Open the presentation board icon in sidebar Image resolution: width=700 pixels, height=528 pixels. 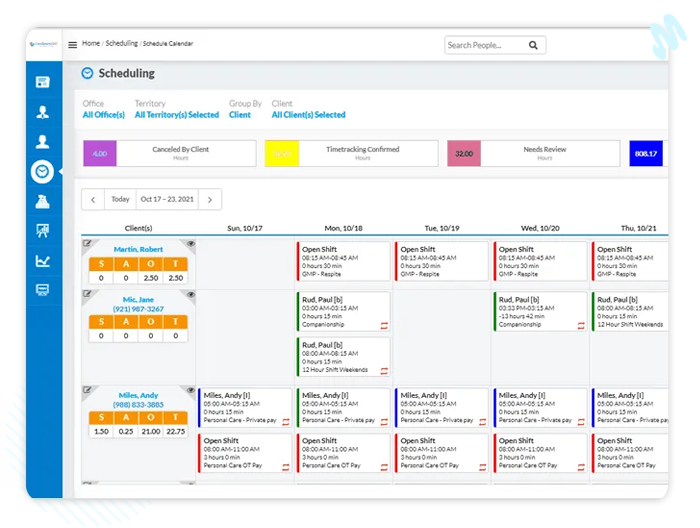pyautogui.click(x=42, y=231)
